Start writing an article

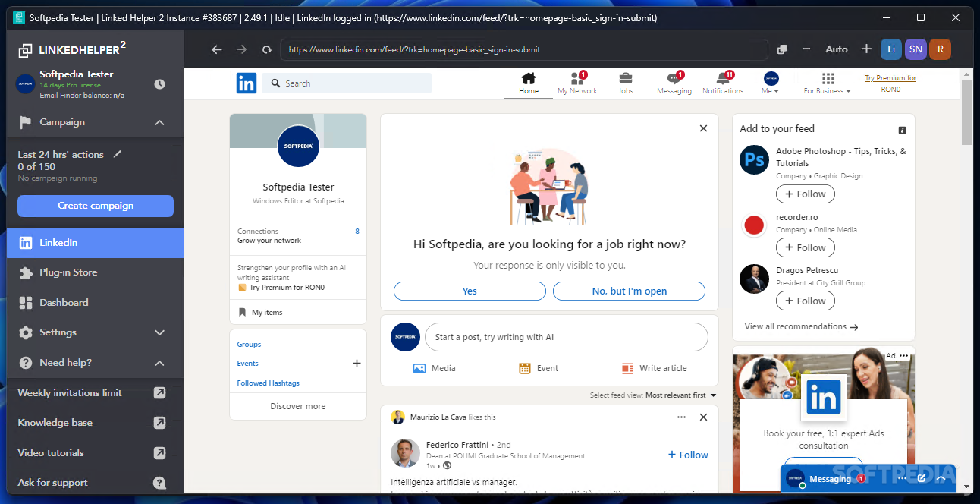coord(654,368)
